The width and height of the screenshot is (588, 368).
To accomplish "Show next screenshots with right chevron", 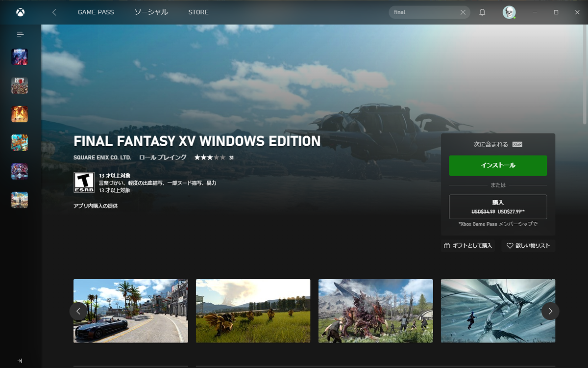I will coord(550,311).
